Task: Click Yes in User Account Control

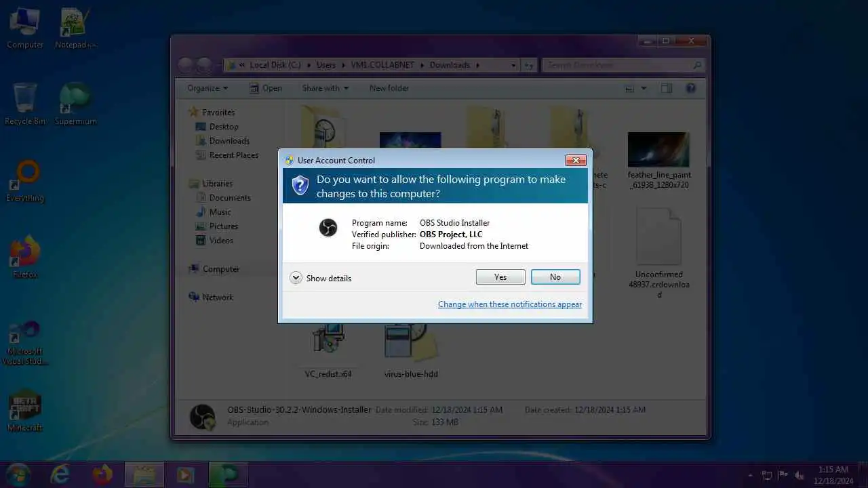Action: point(500,277)
